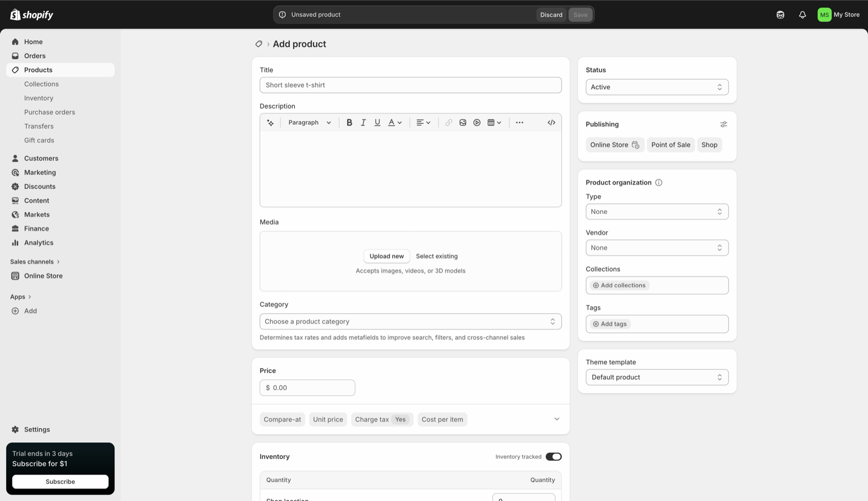Click the Product organization info icon
This screenshot has width=868, height=501.
point(659,182)
